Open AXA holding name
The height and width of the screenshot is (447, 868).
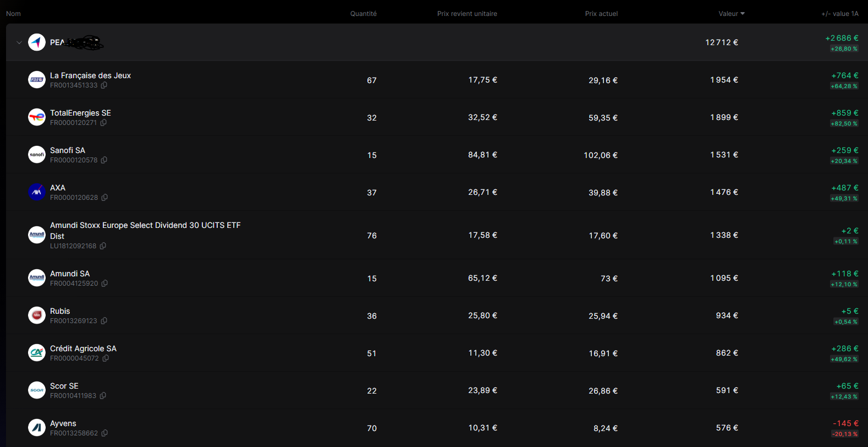58,188
